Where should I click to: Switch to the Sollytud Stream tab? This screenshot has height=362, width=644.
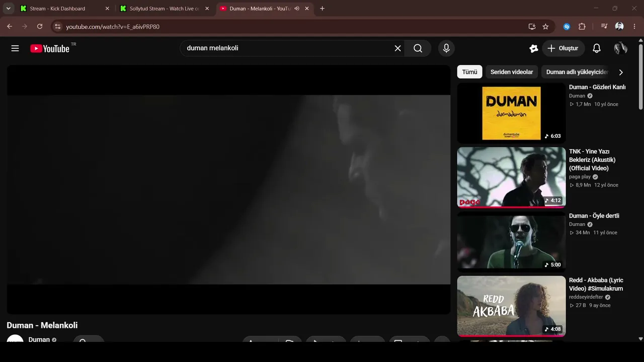click(165, 9)
